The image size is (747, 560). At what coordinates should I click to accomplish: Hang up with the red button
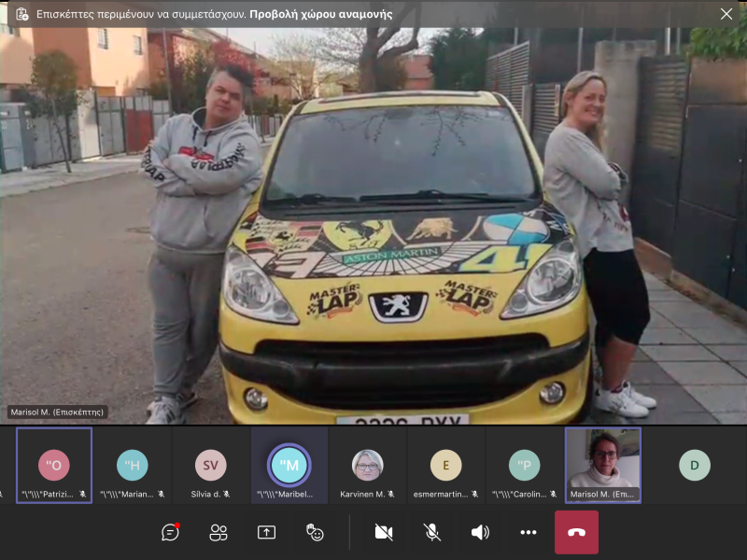[576, 532]
